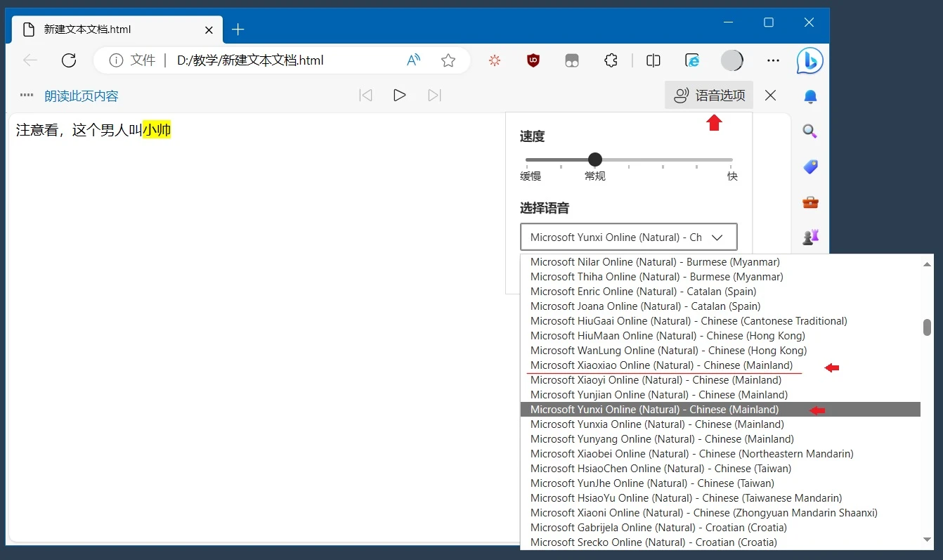943x560 pixels.
Task: Select Microsoft Yunjian Chinese Mainland voice
Action: pyautogui.click(x=720, y=395)
